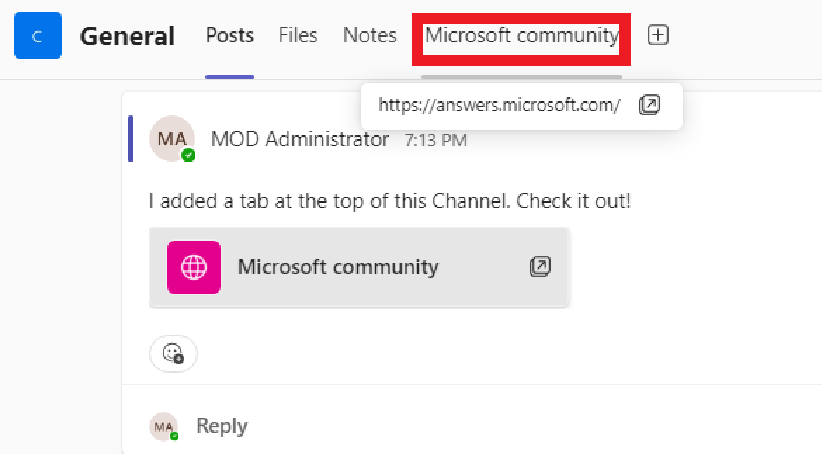Viewport: 822px width, 454px height.
Task: Select the Microsoft community tab
Action: [522, 36]
